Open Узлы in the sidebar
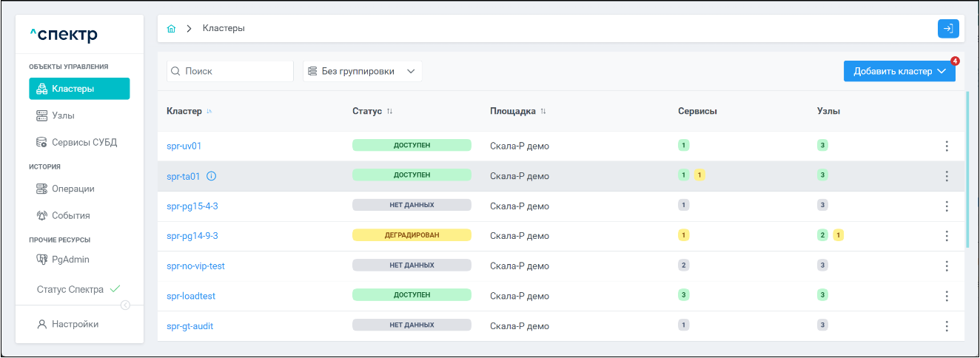The width and height of the screenshot is (980, 358). (x=63, y=115)
